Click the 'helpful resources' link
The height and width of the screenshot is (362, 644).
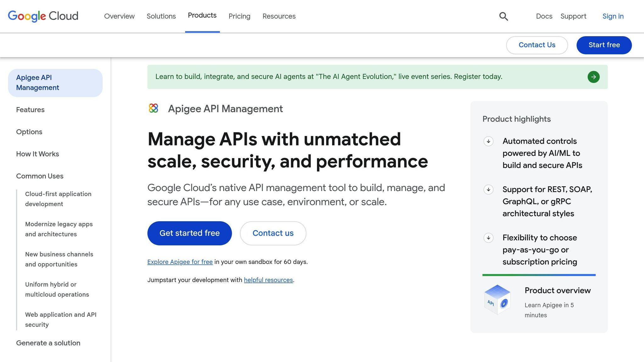(268, 280)
